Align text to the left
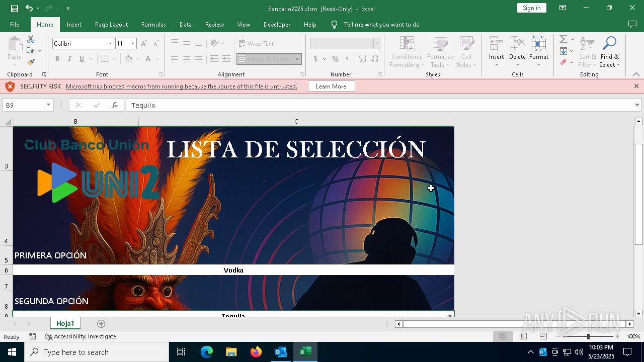The height and width of the screenshot is (362, 644). (175, 59)
